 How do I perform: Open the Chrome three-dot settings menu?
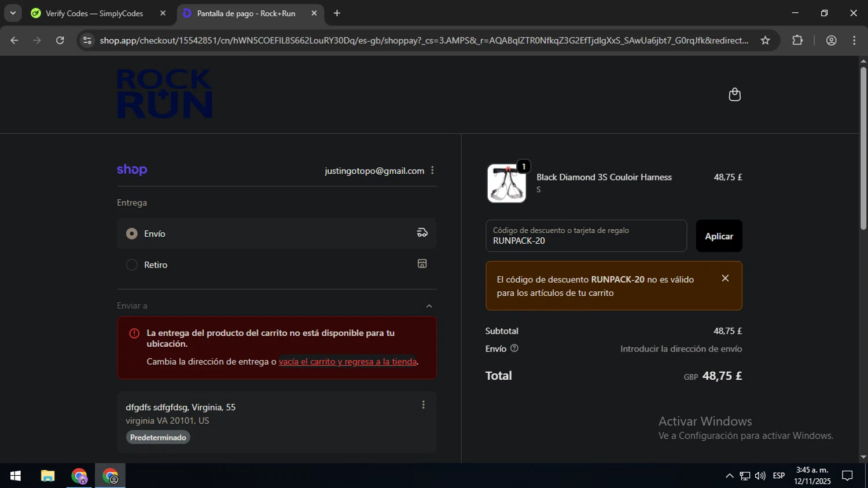coord(854,41)
